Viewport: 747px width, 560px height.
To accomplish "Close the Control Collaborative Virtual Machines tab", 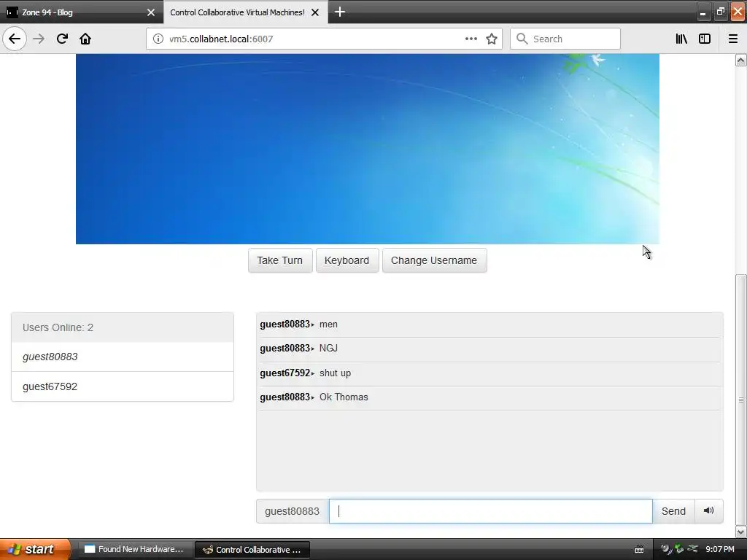I will [x=315, y=12].
